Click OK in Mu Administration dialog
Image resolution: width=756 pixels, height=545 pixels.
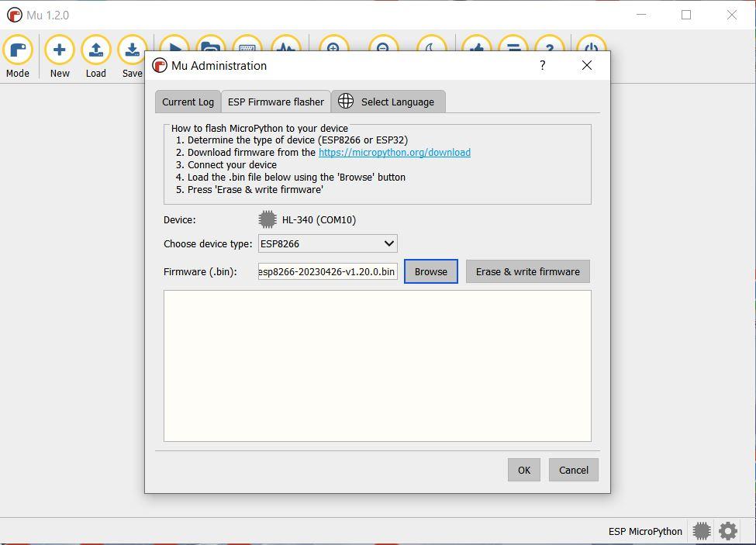tap(524, 470)
